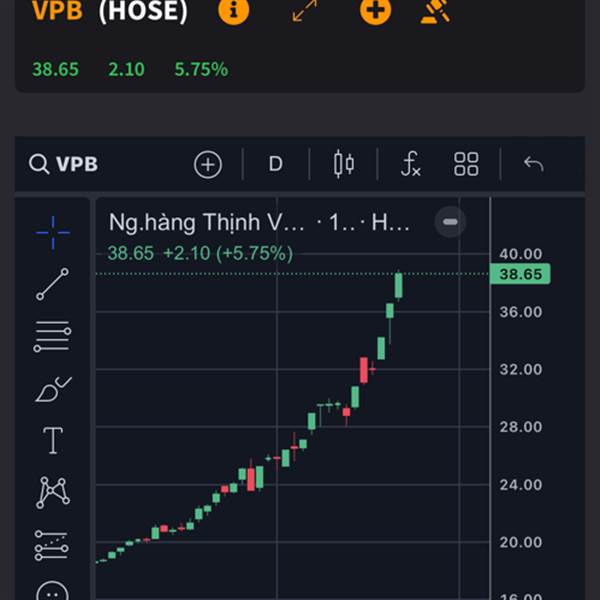This screenshot has width=600, height=600.
Task: Select the crosshair cursor tool
Action: [53, 232]
